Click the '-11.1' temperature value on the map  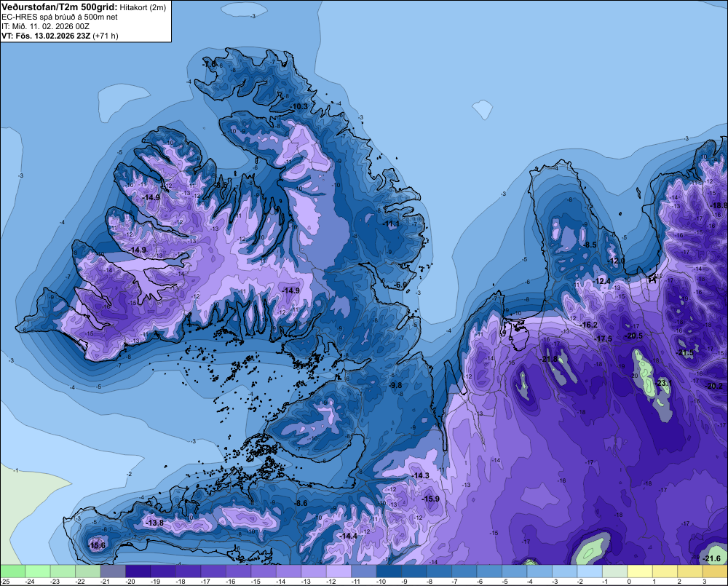click(392, 223)
